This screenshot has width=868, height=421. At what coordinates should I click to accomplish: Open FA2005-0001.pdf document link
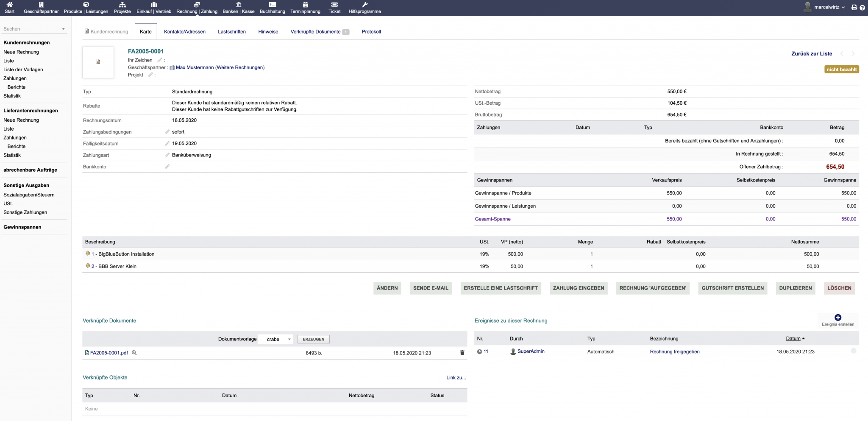[x=109, y=353]
